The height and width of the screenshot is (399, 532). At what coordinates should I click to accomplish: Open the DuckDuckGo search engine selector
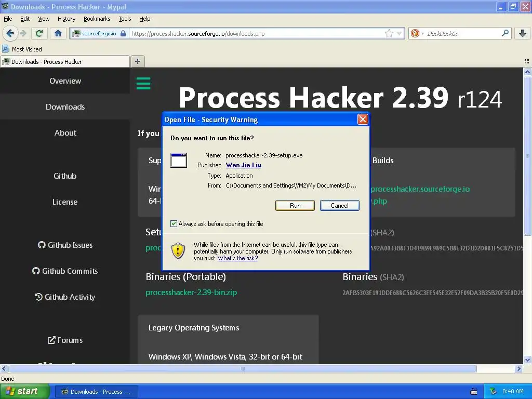coord(417,33)
